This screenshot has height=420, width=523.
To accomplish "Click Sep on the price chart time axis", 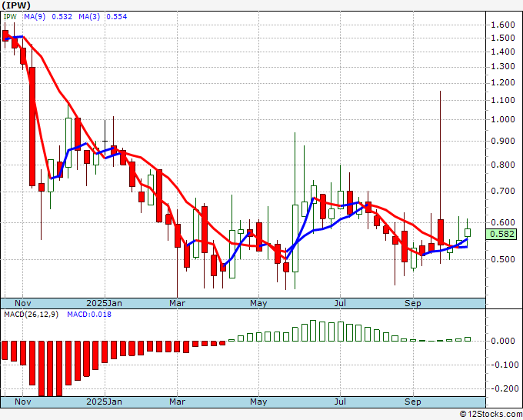I will pos(413,303).
